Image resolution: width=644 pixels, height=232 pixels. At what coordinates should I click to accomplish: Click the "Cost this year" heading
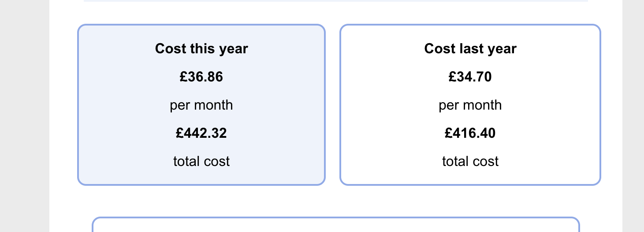201,48
